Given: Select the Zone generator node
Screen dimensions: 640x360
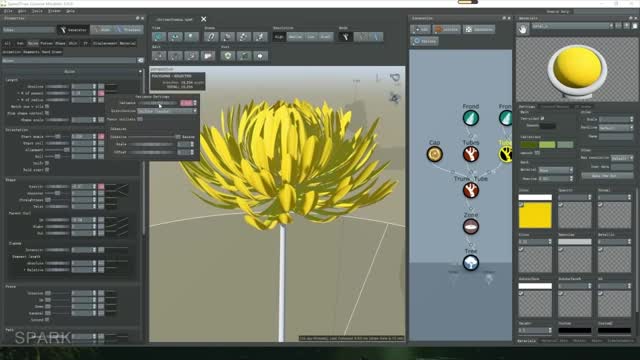Looking at the screenshot, I should tap(471, 227).
